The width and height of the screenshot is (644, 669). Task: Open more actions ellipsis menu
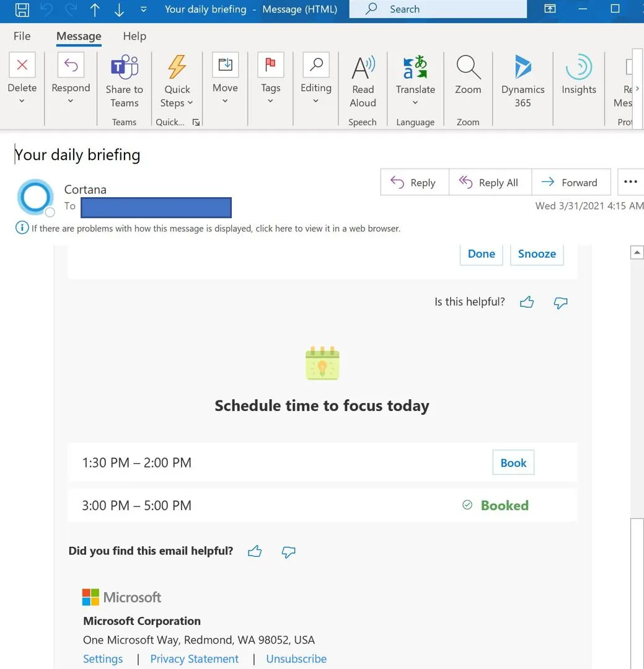[x=631, y=182]
